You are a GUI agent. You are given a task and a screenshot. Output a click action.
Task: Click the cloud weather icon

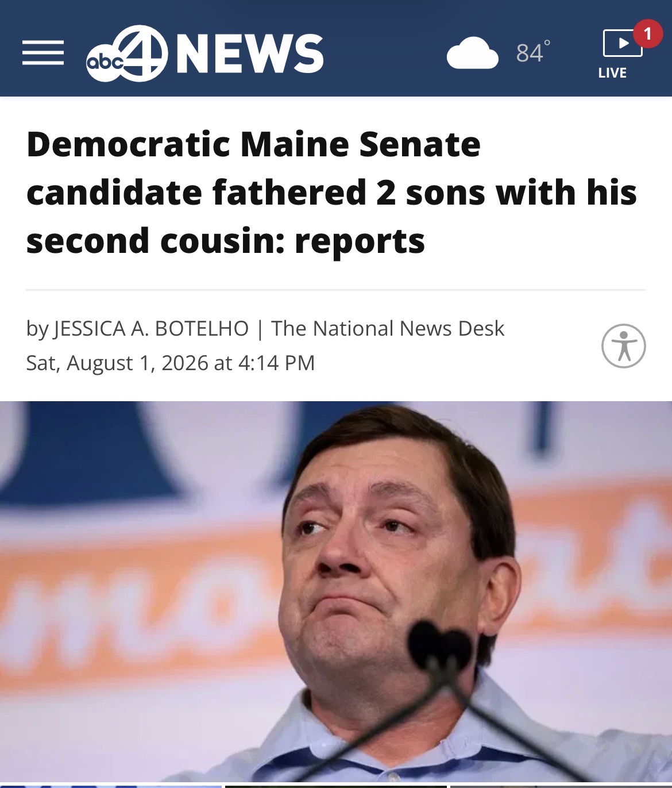(x=472, y=53)
